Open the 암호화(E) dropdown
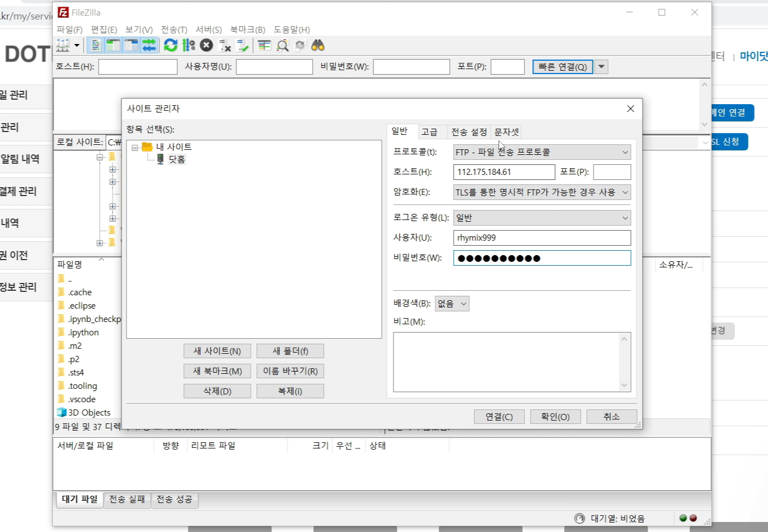This screenshot has height=532, width=768. pyautogui.click(x=542, y=193)
